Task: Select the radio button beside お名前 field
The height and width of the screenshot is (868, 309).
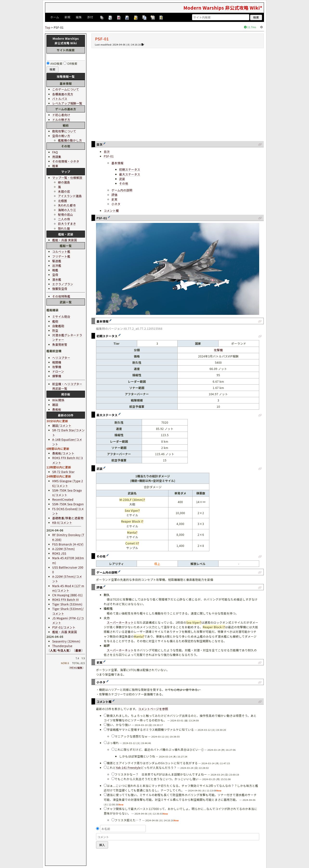Action: point(98,829)
